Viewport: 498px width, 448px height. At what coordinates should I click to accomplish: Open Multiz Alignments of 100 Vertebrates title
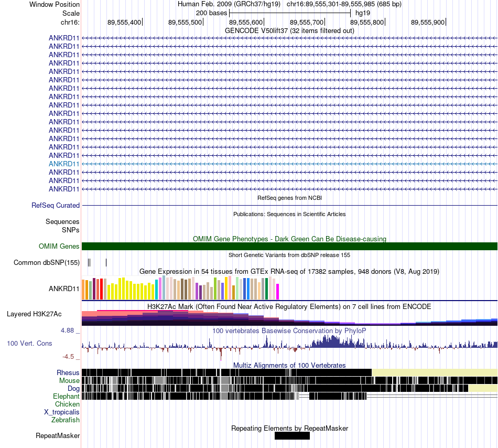[x=289, y=366]
